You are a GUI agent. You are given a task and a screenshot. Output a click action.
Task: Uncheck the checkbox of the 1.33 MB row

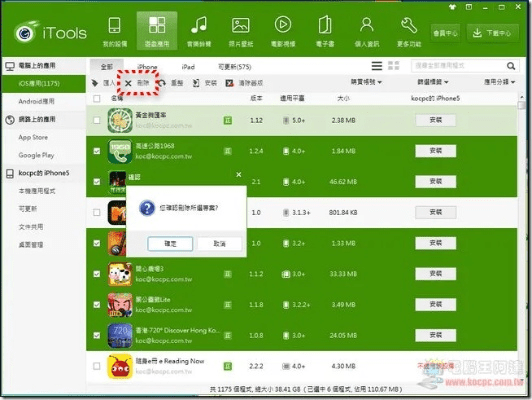97,243
